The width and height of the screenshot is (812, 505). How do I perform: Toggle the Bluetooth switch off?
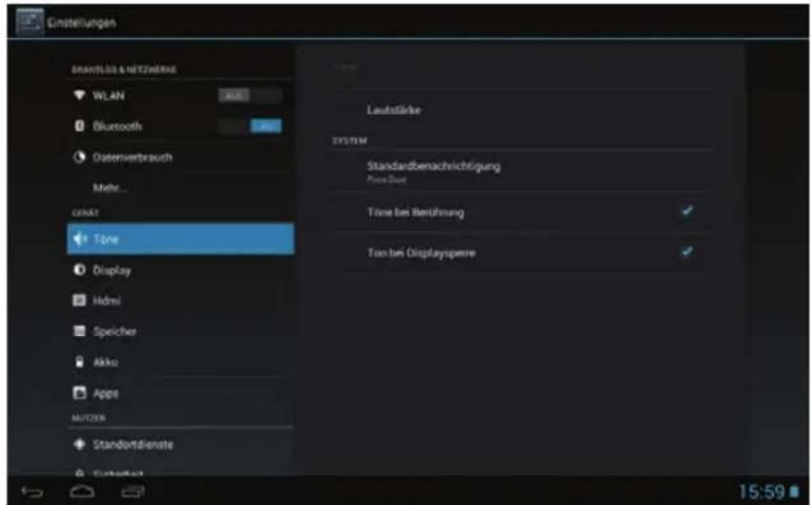point(250,126)
